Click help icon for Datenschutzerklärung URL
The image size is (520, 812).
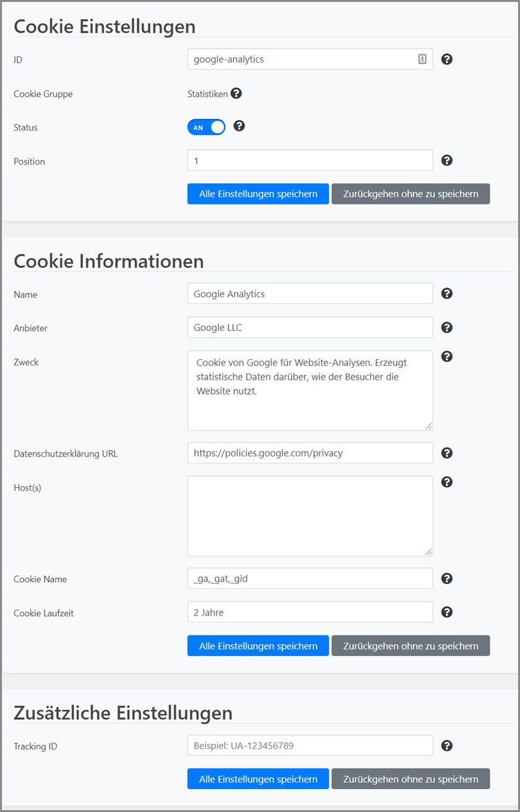[x=446, y=453]
